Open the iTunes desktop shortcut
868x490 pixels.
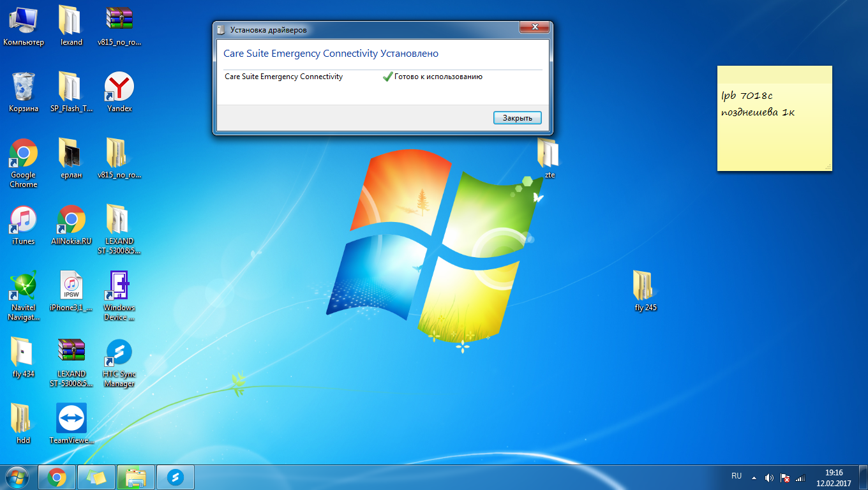pos(24,221)
